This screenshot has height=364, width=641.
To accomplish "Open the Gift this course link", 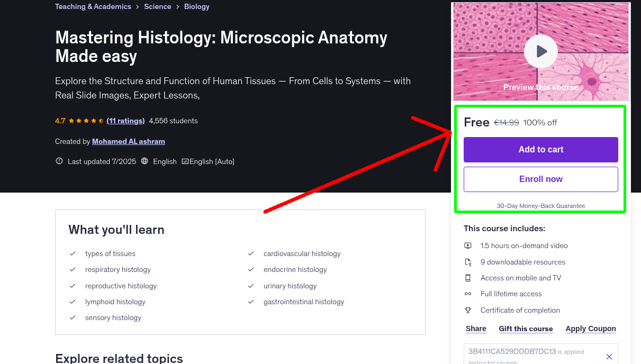I will (526, 329).
